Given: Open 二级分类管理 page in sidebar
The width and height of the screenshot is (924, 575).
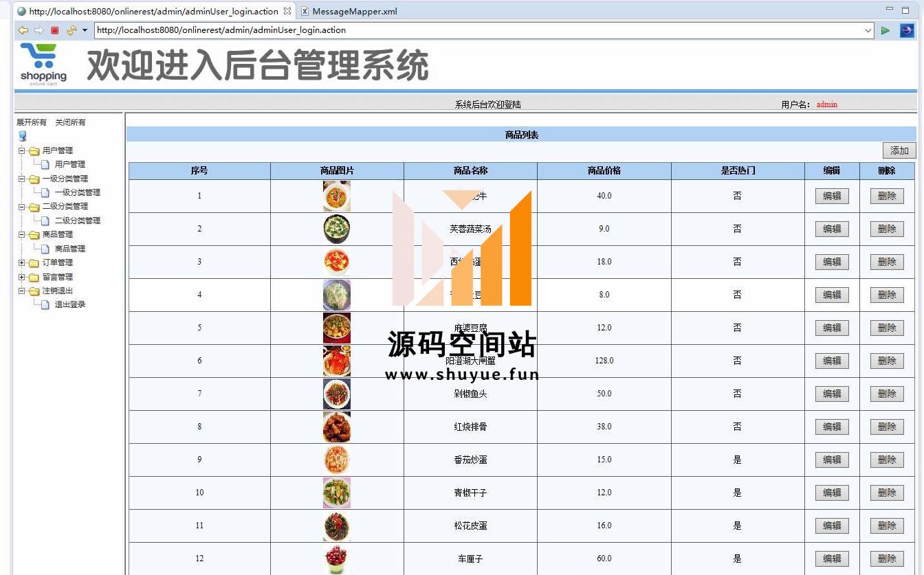Looking at the screenshot, I should click(77, 221).
